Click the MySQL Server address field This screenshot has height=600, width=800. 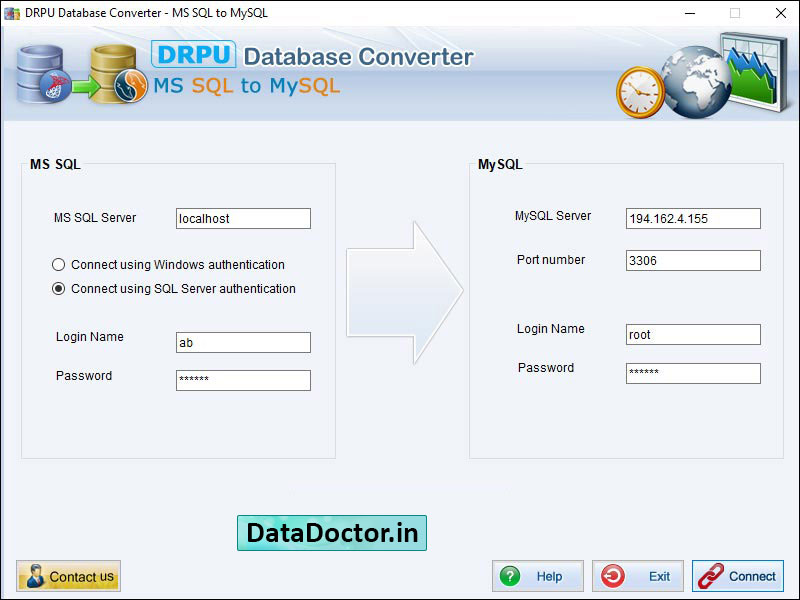click(693, 218)
